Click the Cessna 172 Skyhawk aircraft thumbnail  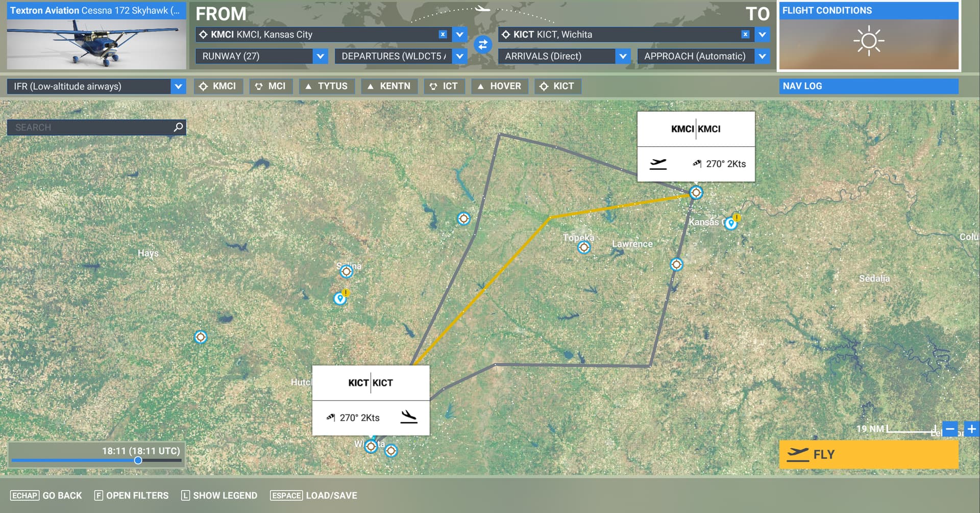(96, 44)
